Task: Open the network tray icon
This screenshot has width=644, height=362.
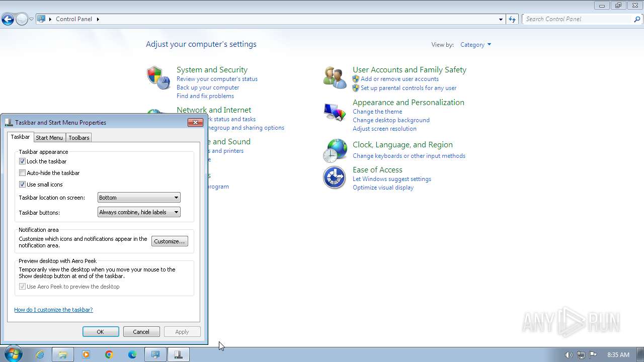Action: [x=581, y=355]
